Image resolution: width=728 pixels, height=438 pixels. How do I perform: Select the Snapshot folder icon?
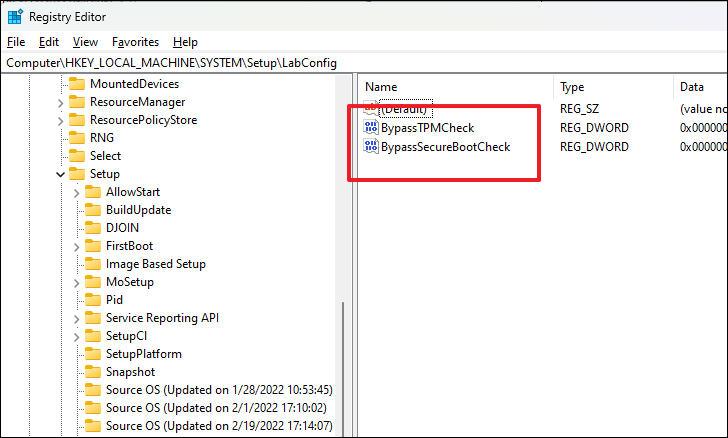coord(93,372)
